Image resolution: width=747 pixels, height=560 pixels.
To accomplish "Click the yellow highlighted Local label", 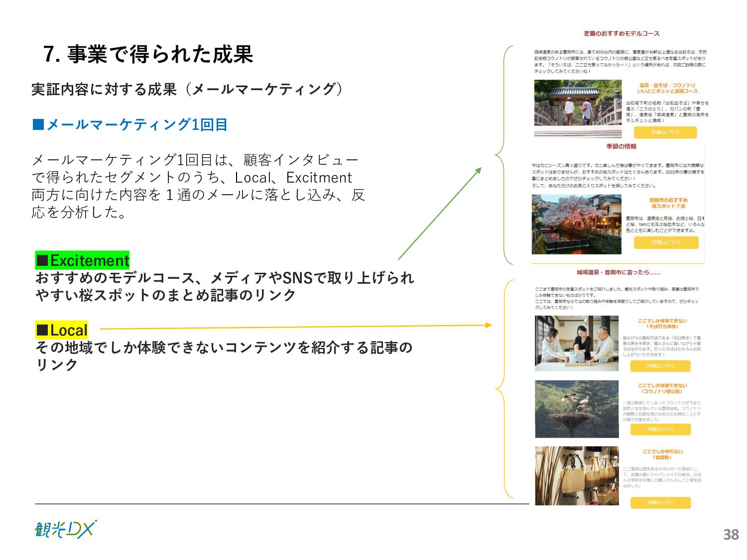I will pyautogui.click(x=61, y=330).
